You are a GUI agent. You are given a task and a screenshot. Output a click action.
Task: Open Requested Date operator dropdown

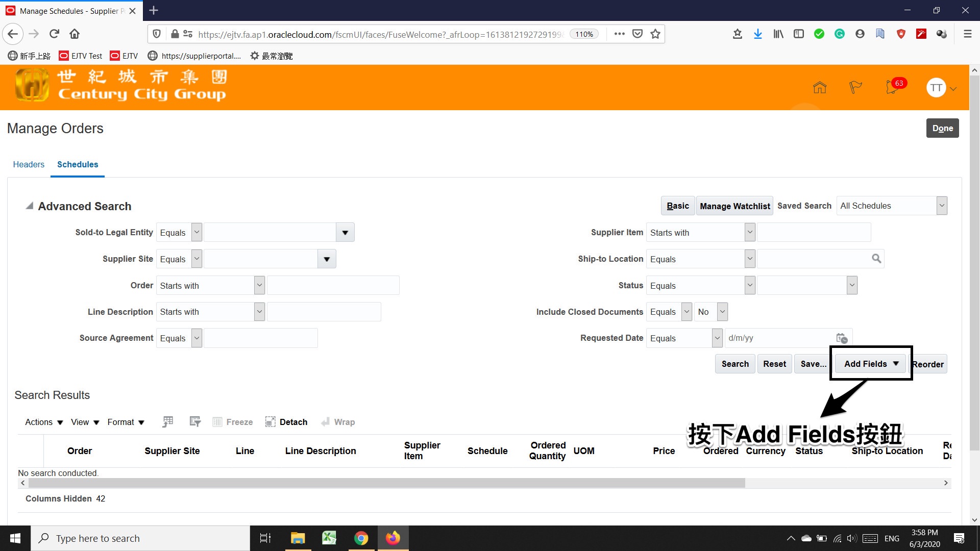click(x=717, y=338)
